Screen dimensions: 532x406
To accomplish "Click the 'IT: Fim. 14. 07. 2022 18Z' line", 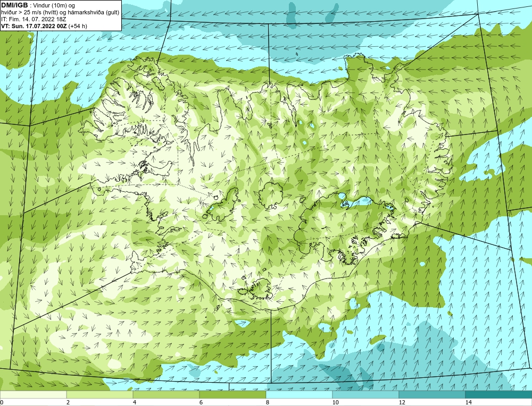I will click(x=33, y=19).
